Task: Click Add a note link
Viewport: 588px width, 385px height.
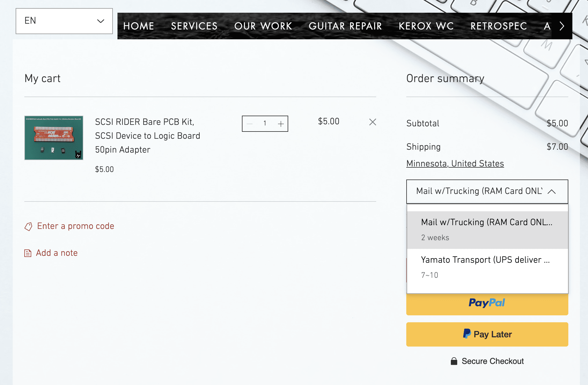Action: 57,253
